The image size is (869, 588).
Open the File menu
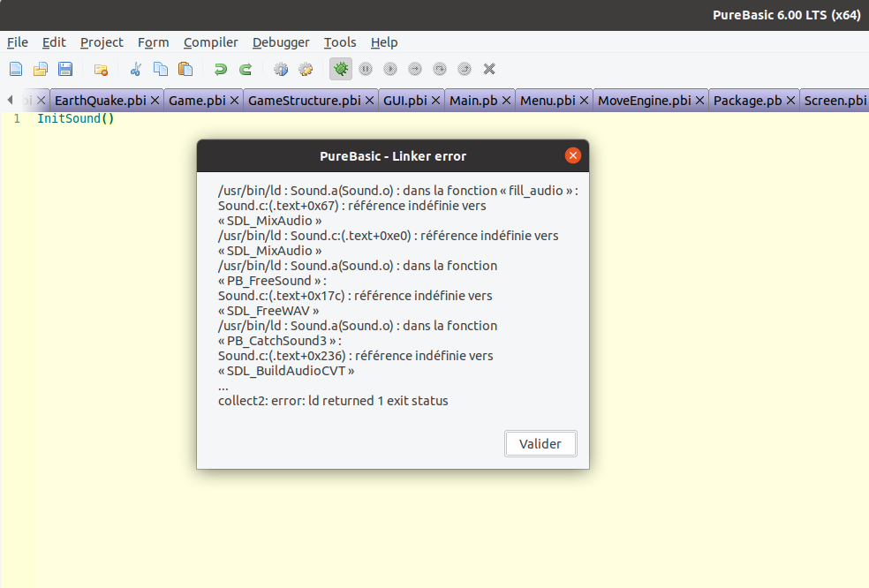18,42
